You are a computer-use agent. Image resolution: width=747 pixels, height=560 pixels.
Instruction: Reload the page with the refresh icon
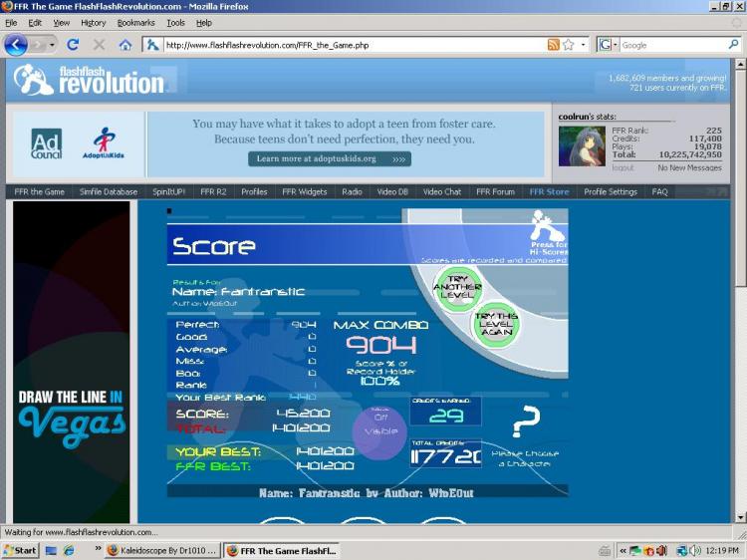pos(73,45)
